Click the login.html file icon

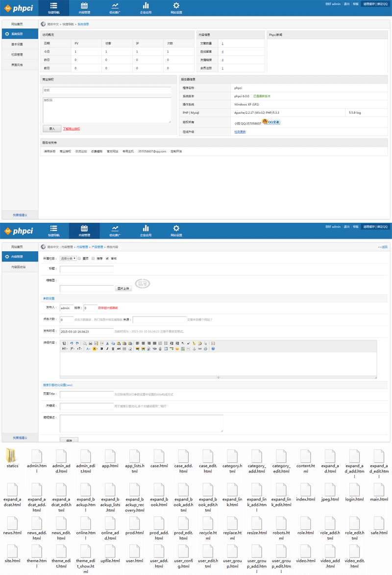pos(354,490)
